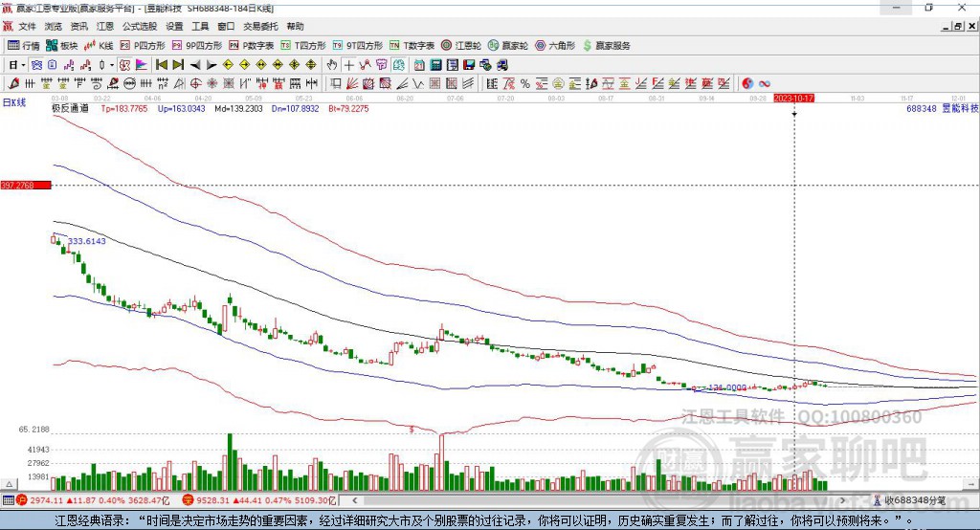
Task: Open the K线 candlestick chart view
Action: [x=99, y=46]
